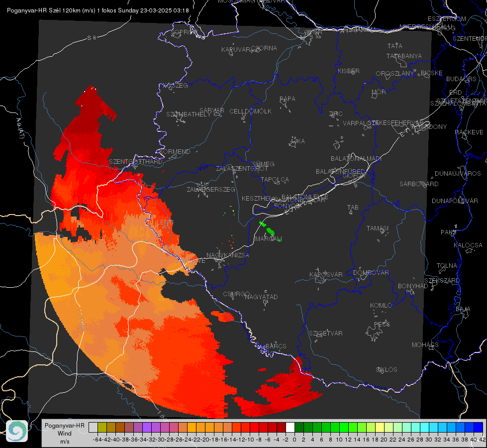Click the radar title and timestamp text

pos(98,10)
